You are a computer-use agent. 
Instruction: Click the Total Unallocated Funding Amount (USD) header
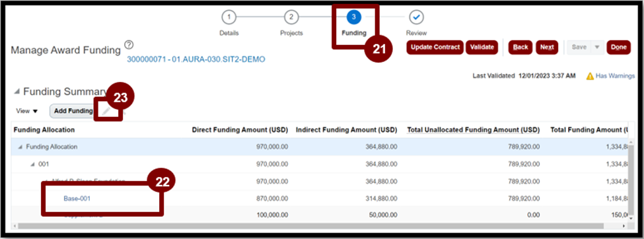pyautogui.click(x=473, y=130)
